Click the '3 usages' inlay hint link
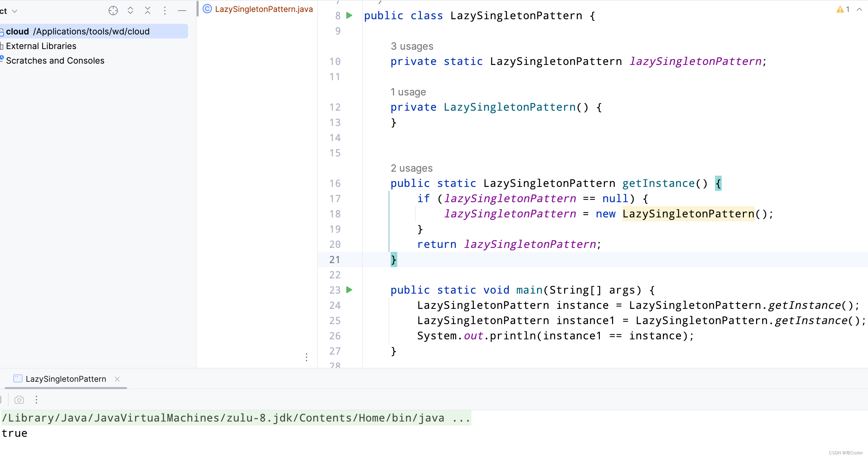 412,46
